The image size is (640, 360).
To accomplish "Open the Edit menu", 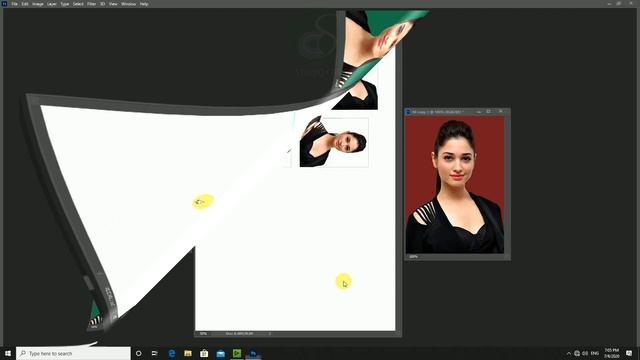I will tap(25, 4).
